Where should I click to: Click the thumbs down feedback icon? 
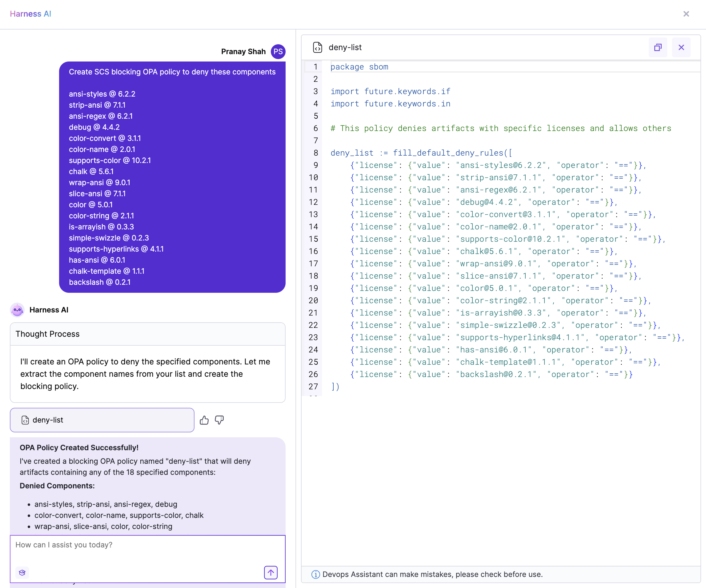219,420
